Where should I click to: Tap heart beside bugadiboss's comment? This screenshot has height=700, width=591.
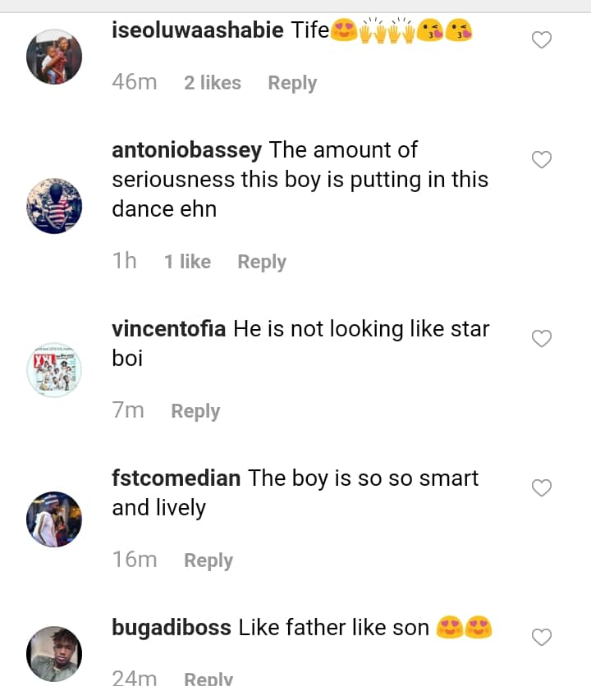pos(542,637)
